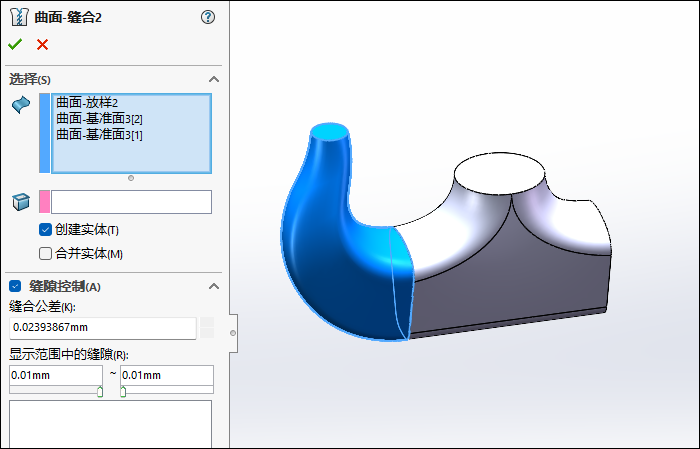This screenshot has width=700, height=449.
Task: Click the seed faces cube icon
Action: point(20,202)
